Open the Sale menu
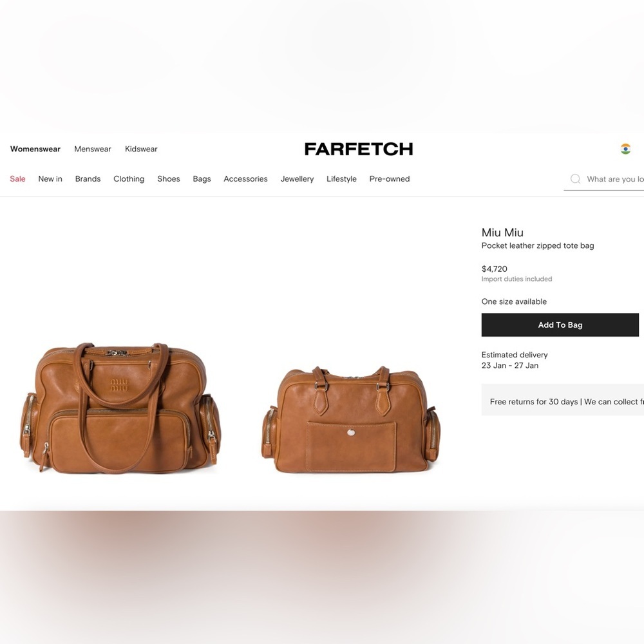The image size is (644, 644). (x=17, y=178)
